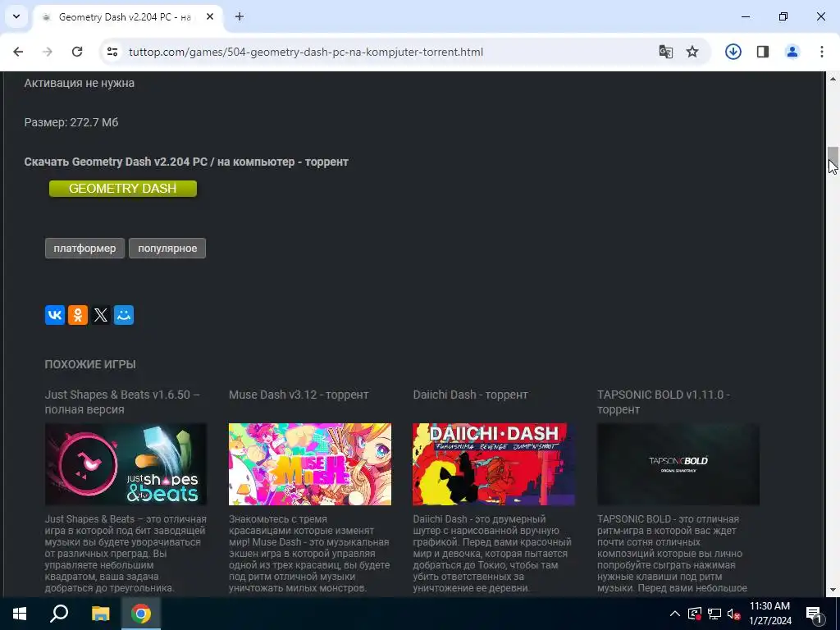Image resolution: width=840 pixels, height=630 pixels.
Task: Click the Скачать Geometry Dash v2.204 PC heading
Action: click(186, 162)
